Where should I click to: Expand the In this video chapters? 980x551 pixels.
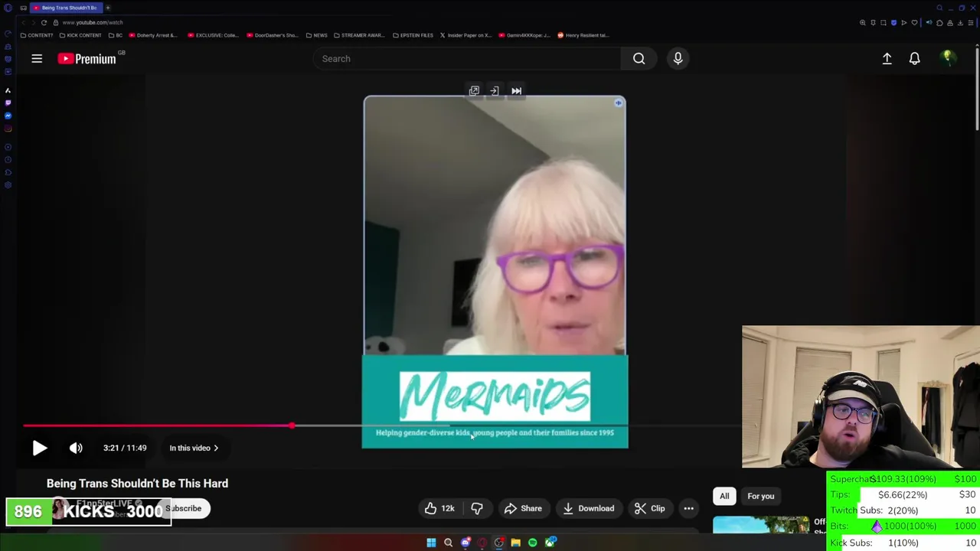[194, 448]
